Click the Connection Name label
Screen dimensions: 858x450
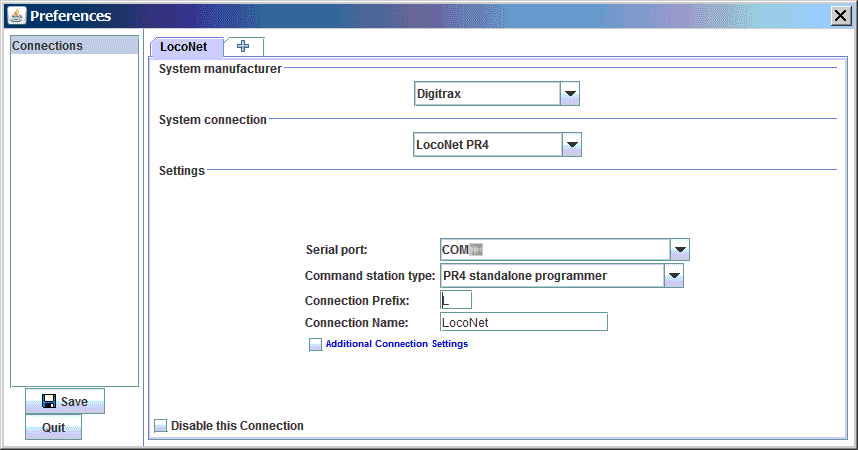tap(357, 323)
